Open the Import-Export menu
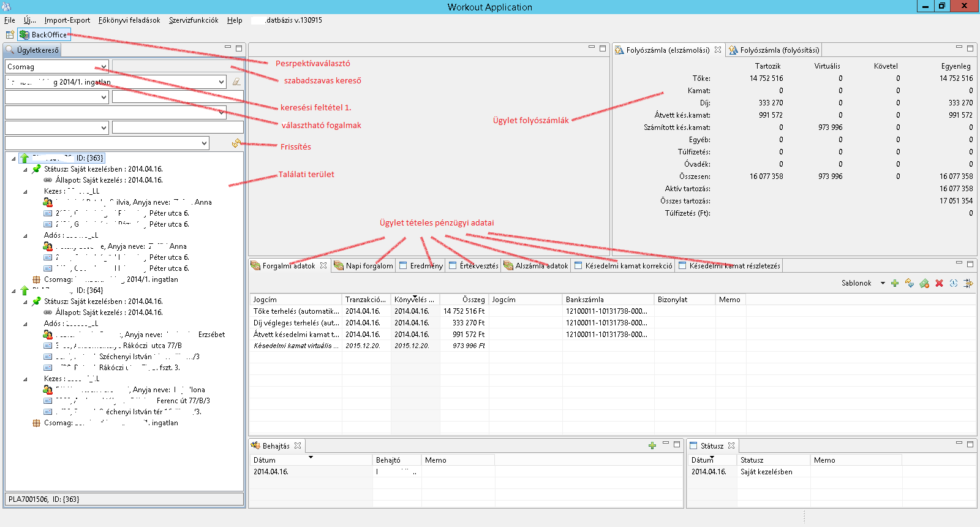The width and height of the screenshot is (980, 527). [x=67, y=20]
